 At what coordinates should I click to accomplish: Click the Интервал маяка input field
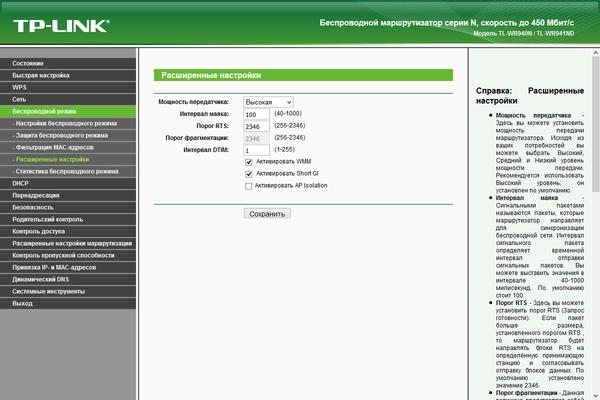(x=256, y=114)
